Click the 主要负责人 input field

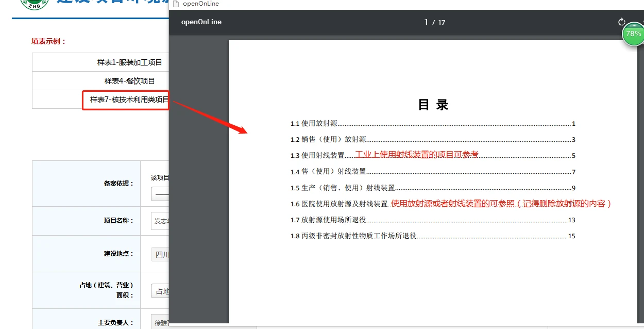click(160, 323)
